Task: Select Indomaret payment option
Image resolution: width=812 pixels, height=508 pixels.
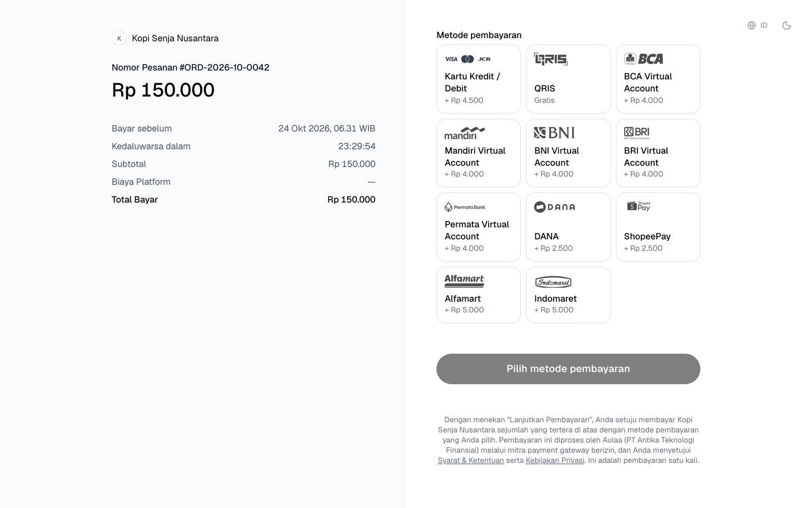Action: [x=568, y=295]
